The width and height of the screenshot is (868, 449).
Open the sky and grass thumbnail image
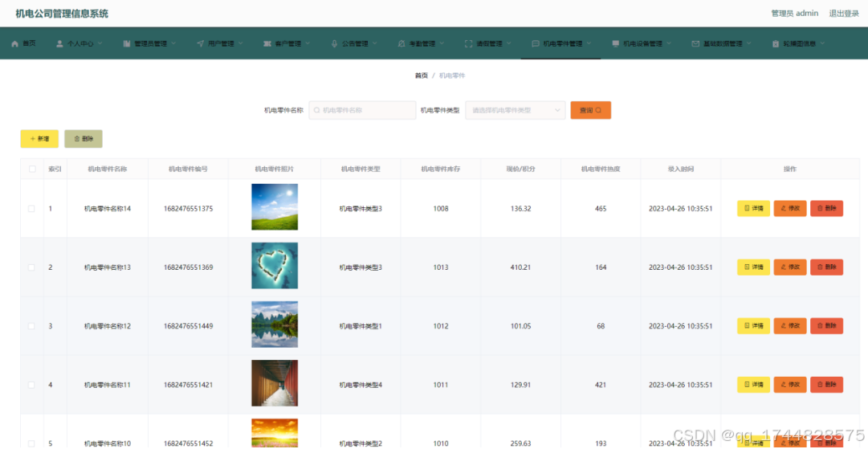(x=275, y=207)
